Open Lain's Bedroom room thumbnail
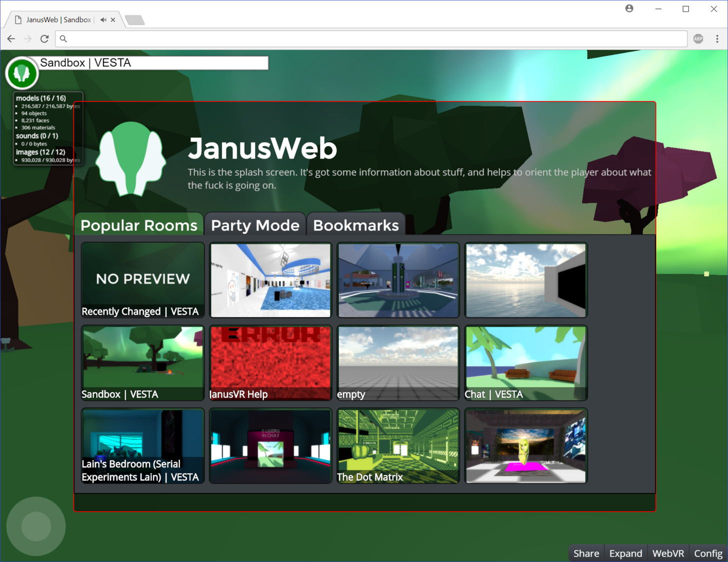The image size is (728, 562). coord(142,446)
